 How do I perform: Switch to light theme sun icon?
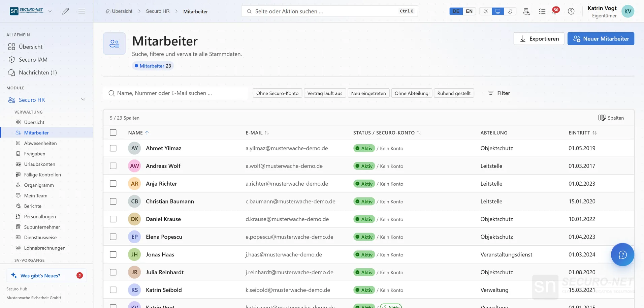tap(485, 11)
